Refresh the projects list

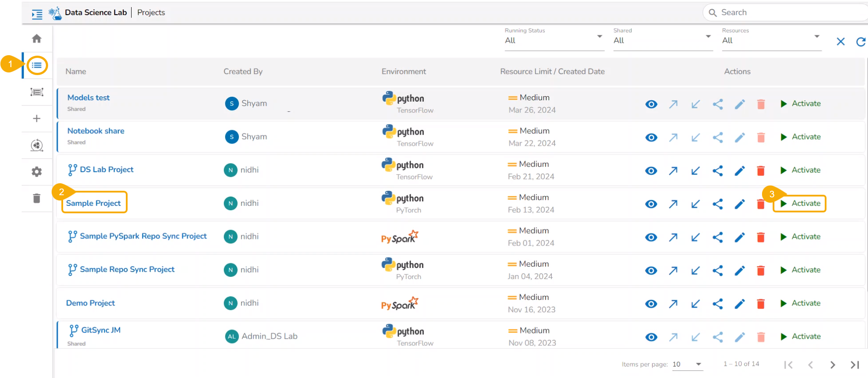tap(860, 42)
